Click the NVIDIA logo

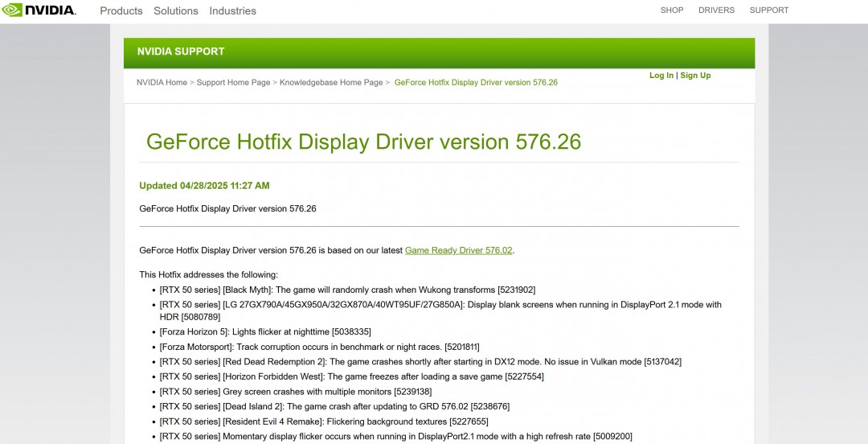point(39,10)
